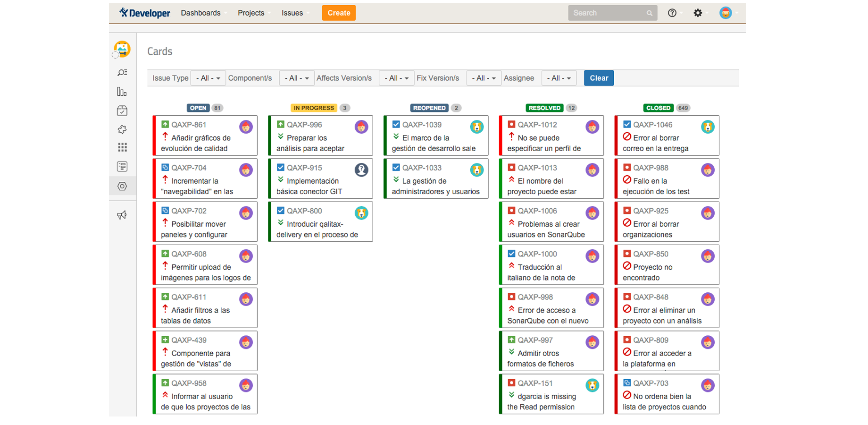
Task: Open the help question mark icon
Action: (x=672, y=13)
